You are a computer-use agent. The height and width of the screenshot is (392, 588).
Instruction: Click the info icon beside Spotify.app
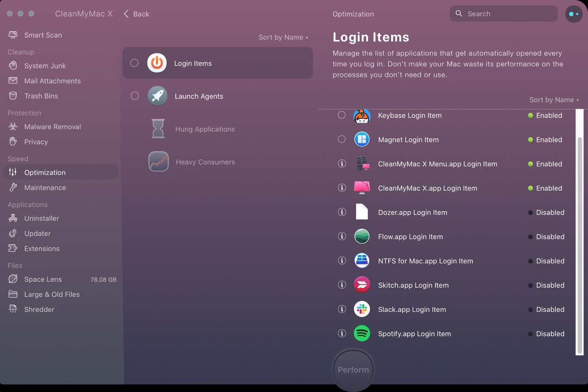pyautogui.click(x=342, y=333)
